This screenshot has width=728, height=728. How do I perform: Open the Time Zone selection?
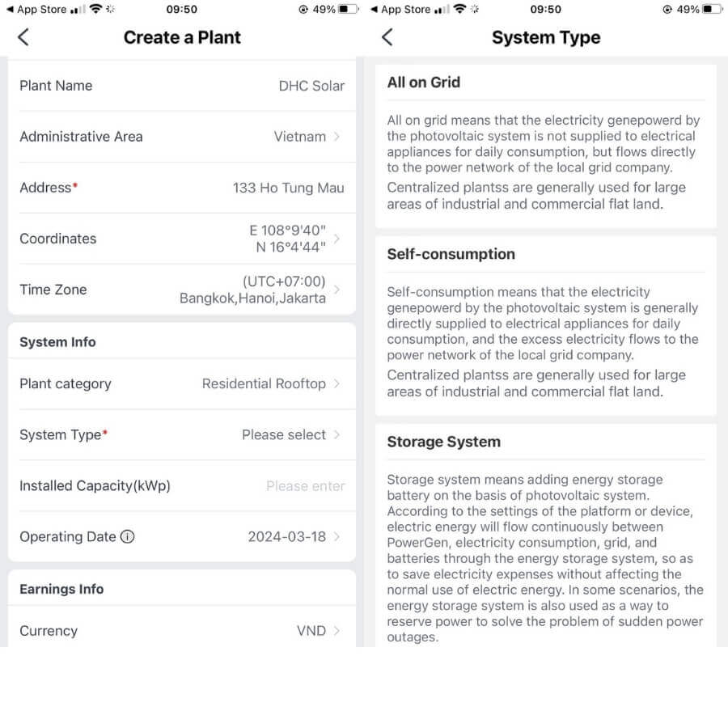click(x=182, y=290)
